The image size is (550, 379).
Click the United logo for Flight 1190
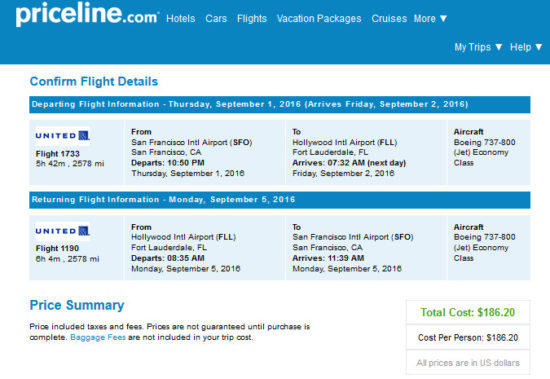pyautogui.click(x=63, y=231)
